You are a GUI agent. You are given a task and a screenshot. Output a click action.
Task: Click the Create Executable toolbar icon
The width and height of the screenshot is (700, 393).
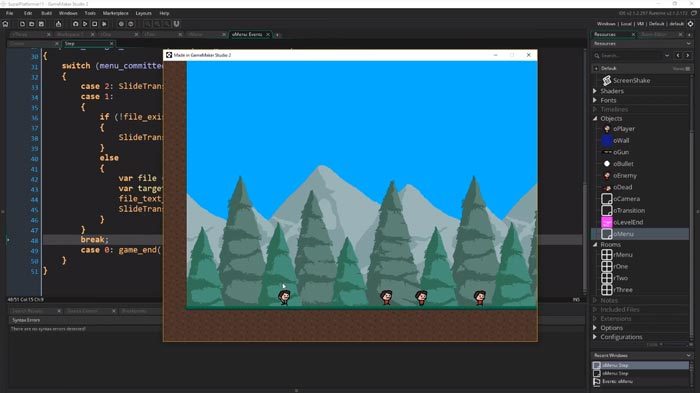tap(58, 24)
